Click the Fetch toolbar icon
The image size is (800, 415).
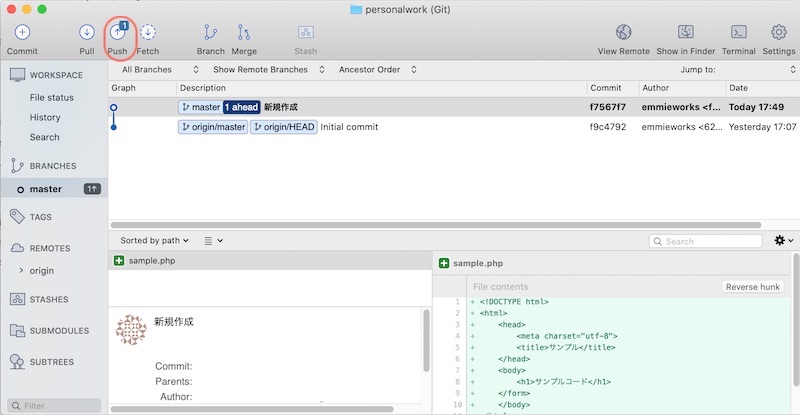tap(147, 32)
